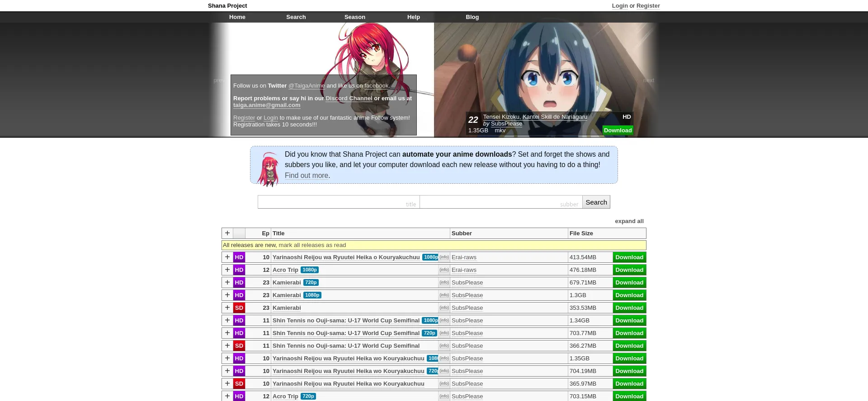The image size is (868, 401).
Task: Open info for Shin Tennis 703.77MB release
Action: click(444, 333)
